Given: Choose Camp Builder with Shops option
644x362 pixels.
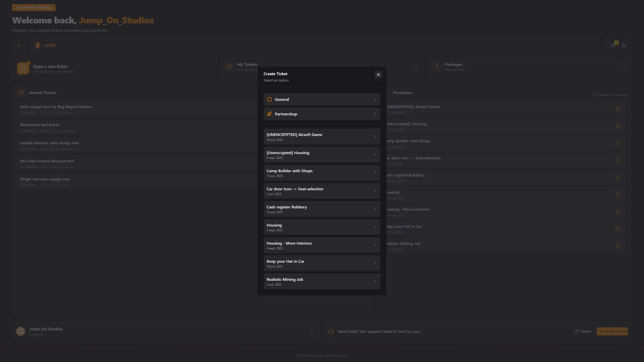Looking at the screenshot, I should point(322,173).
